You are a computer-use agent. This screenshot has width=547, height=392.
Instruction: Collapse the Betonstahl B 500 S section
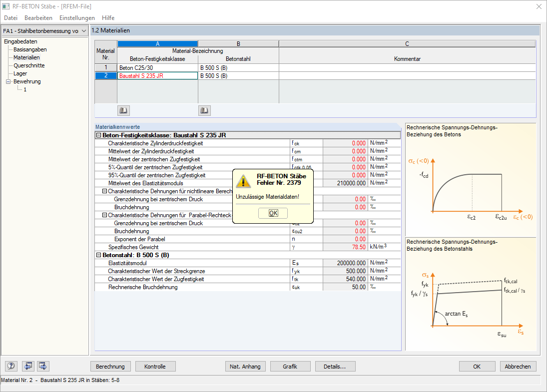coord(98,255)
